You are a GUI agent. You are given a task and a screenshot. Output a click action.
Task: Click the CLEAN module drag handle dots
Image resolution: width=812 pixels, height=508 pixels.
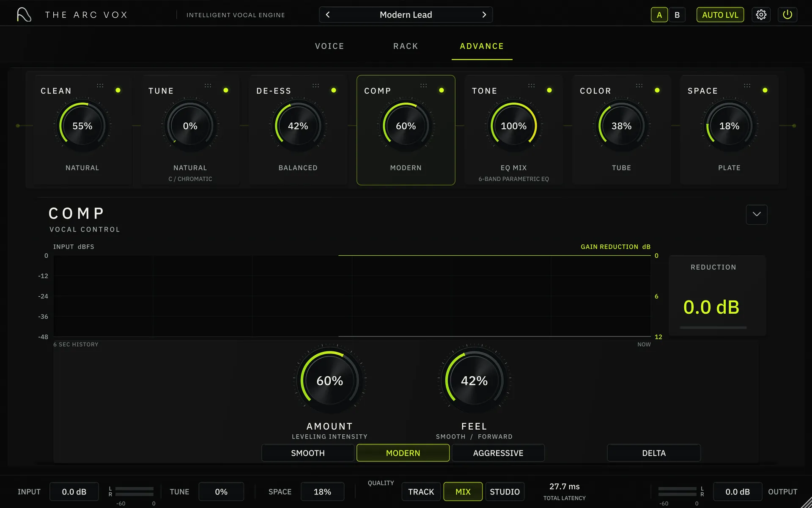[x=100, y=86]
